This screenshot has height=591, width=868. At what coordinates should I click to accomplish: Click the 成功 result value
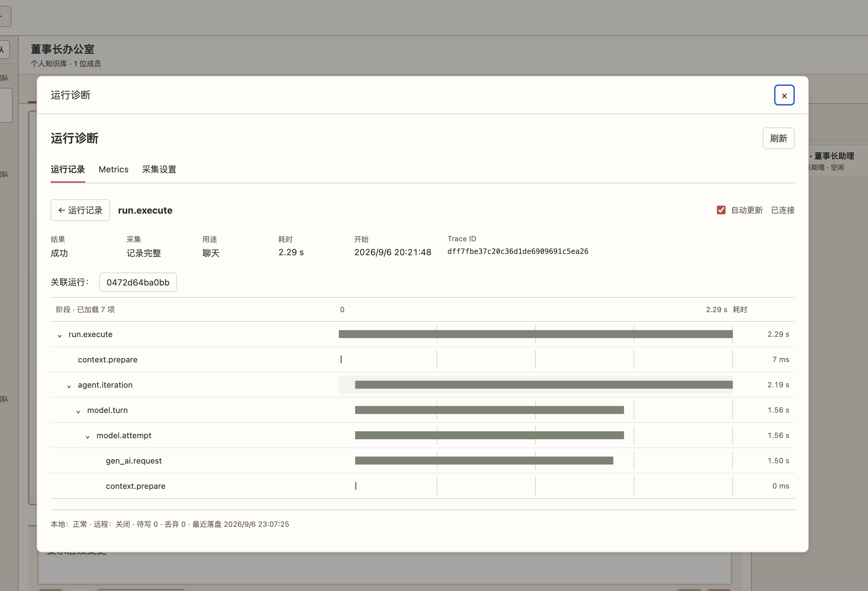point(59,254)
